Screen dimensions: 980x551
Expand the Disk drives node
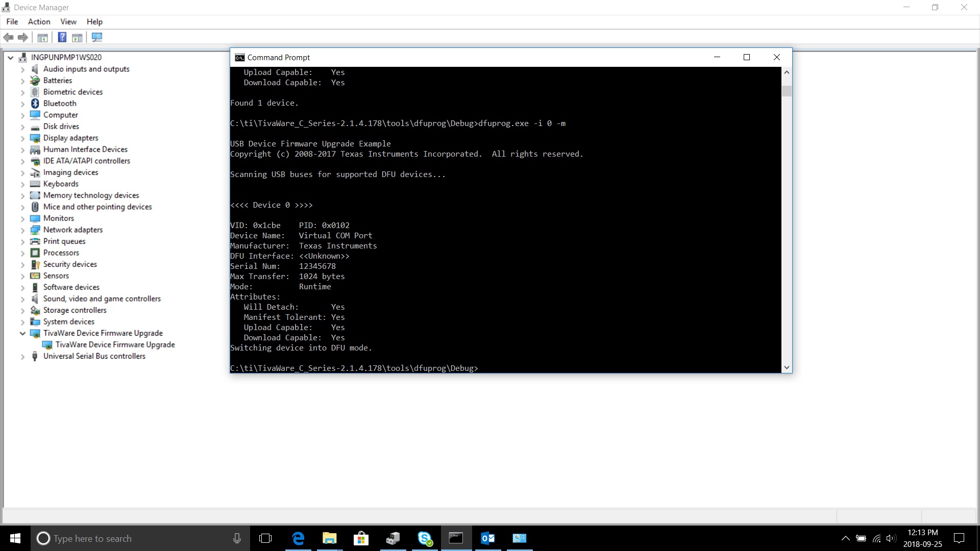tap(22, 127)
